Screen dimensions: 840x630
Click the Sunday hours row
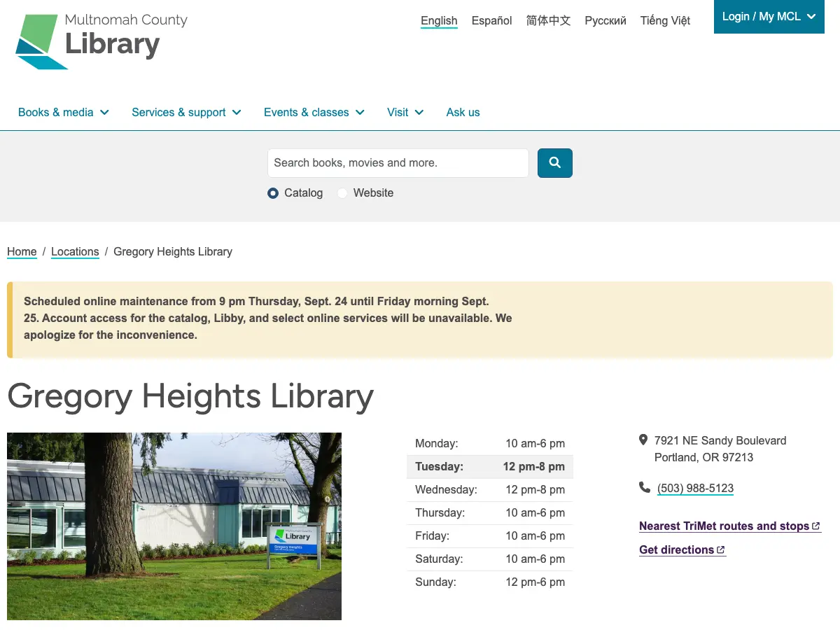[x=490, y=582]
